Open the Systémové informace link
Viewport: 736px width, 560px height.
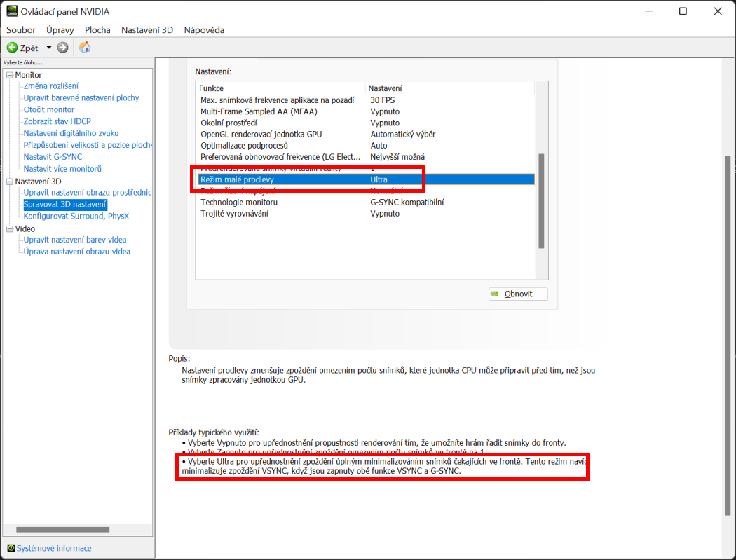(54, 548)
